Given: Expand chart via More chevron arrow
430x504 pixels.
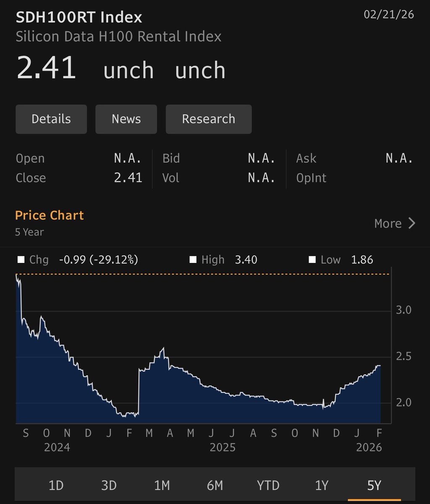Looking at the screenshot, I should (x=412, y=223).
